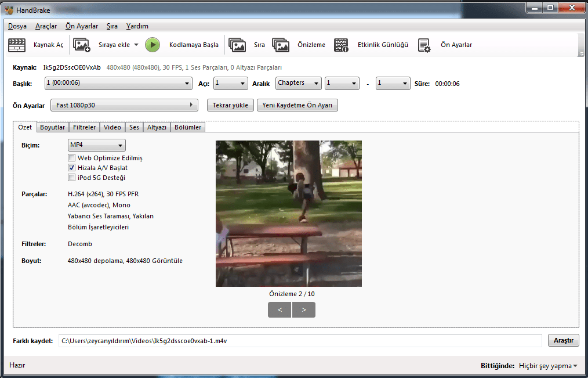Click the 480x480 depolama size text
588x378 pixels.
coord(125,261)
